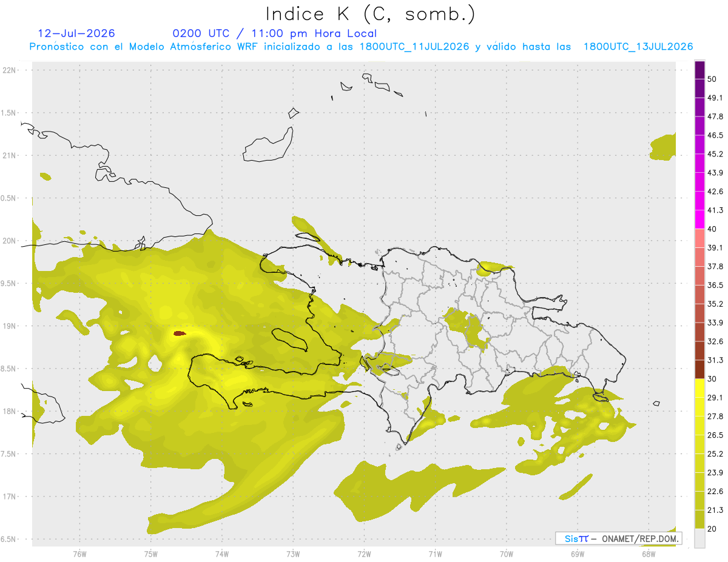The width and height of the screenshot is (728, 562).
Task: Select the date text "12-Jul-2026"
Action: tap(76, 33)
